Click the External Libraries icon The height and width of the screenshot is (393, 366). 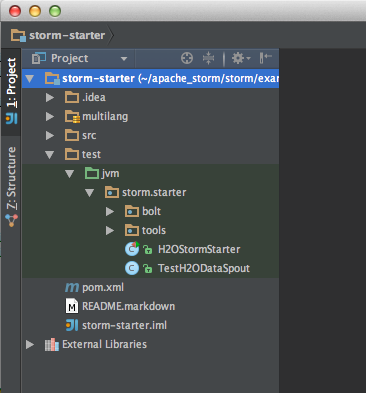tap(52, 344)
